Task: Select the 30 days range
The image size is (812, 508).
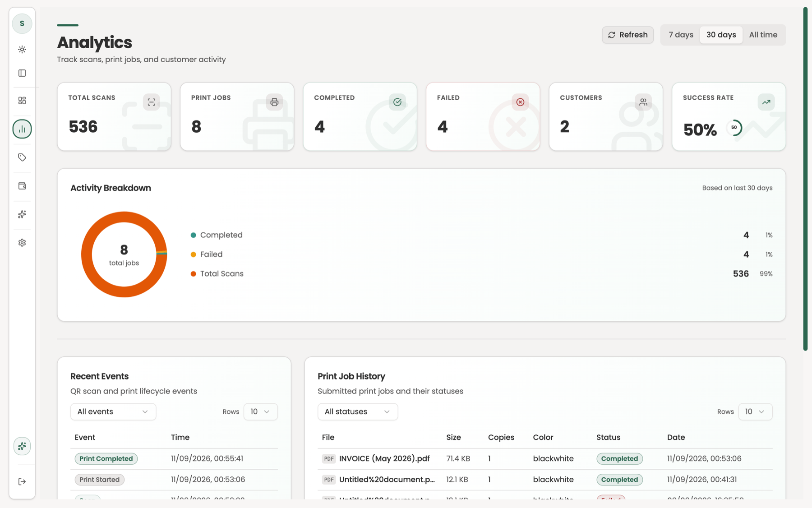Action: pos(721,35)
